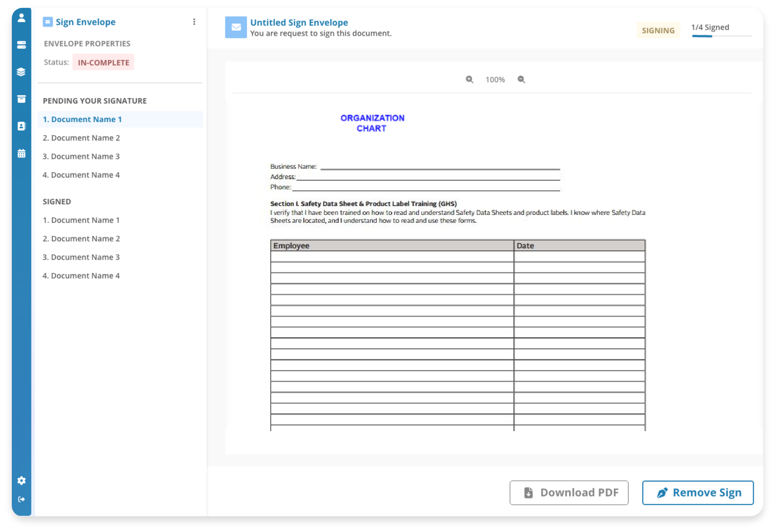Open the Sign Envelope three-dot menu
The width and height of the screenshot is (775, 532).
pyautogui.click(x=194, y=22)
